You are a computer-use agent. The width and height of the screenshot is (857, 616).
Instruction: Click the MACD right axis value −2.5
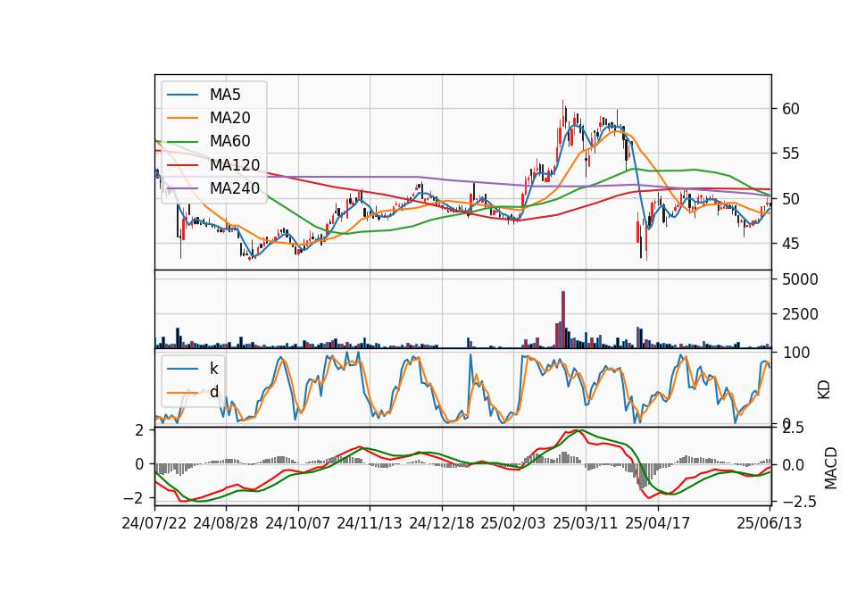(x=799, y=502)
